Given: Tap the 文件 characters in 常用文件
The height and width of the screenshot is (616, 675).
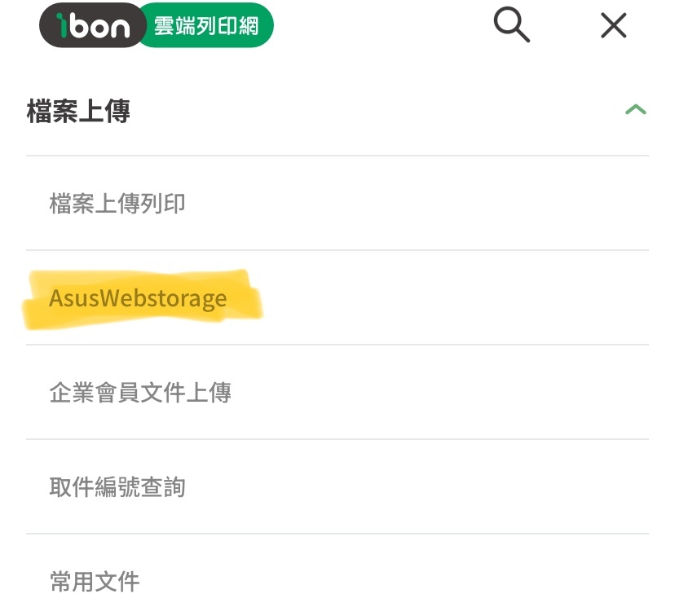Looking at the screenshot, I should [x=117, y=582].
